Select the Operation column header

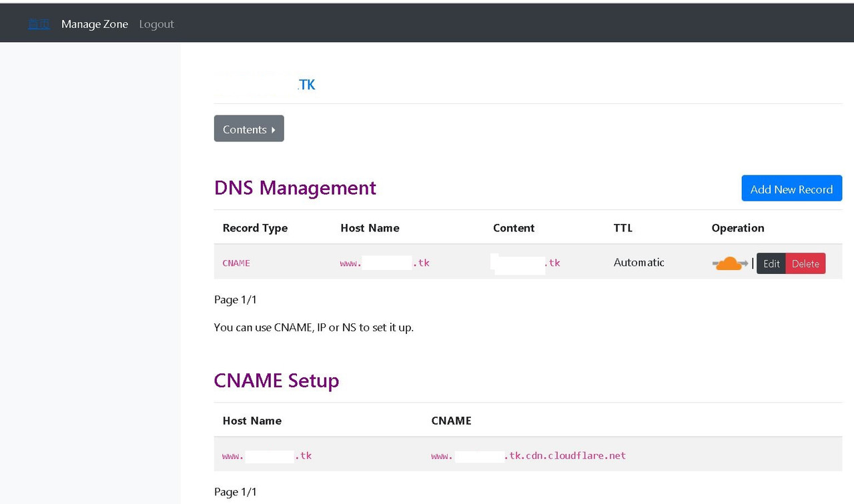738,228
